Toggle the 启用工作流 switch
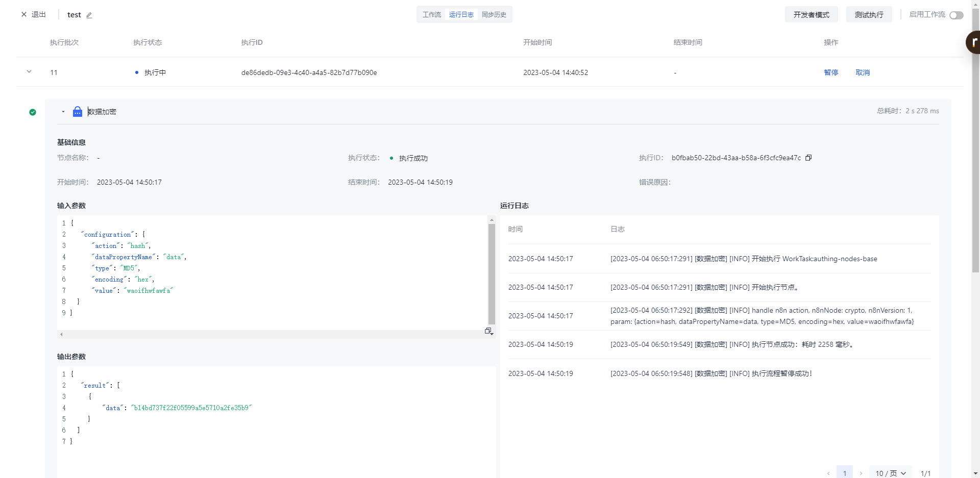Screen dimensions: 980x478 click(956, 15)
